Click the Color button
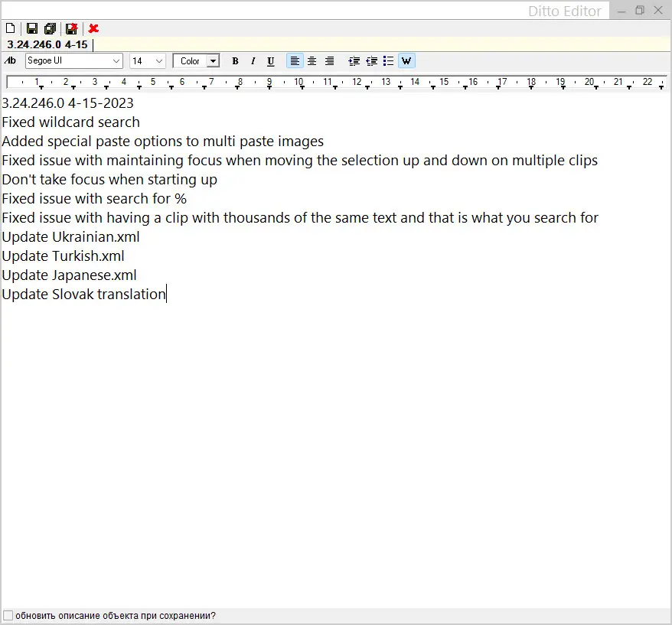Image resolution: width=672 pixels, height=625 pixels. 190,61
